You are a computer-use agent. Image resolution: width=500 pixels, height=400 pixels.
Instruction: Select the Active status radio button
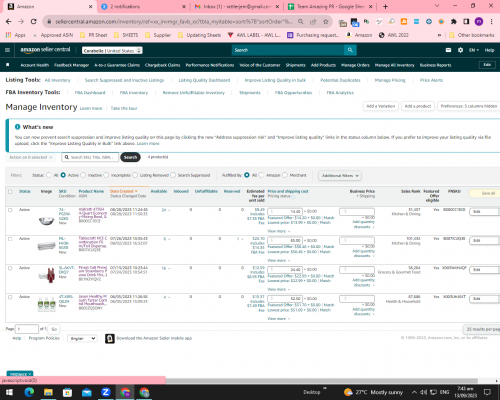[x=63, y=175]
